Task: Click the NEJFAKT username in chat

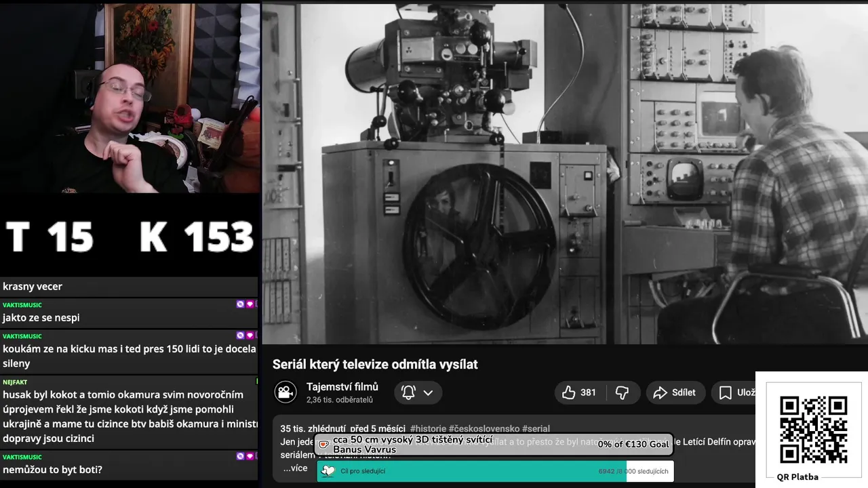Action: pyautogui.click(x=15, y=382)
